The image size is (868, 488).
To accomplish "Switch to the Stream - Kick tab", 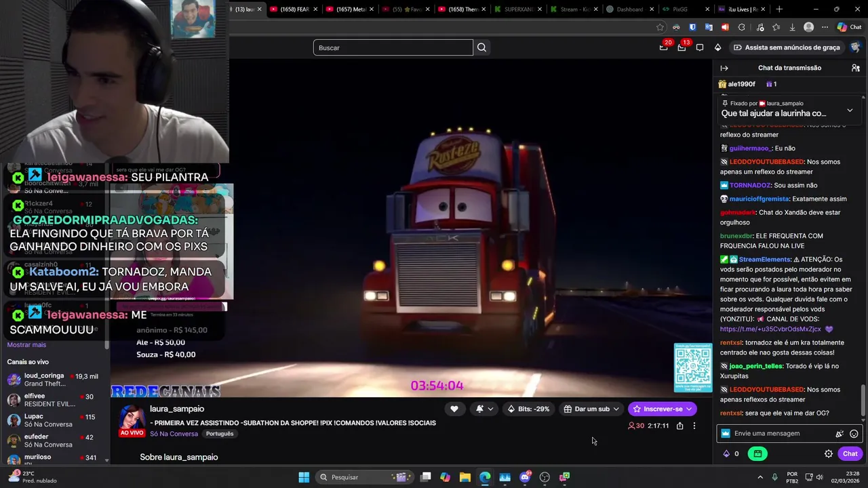I will 574,9.
